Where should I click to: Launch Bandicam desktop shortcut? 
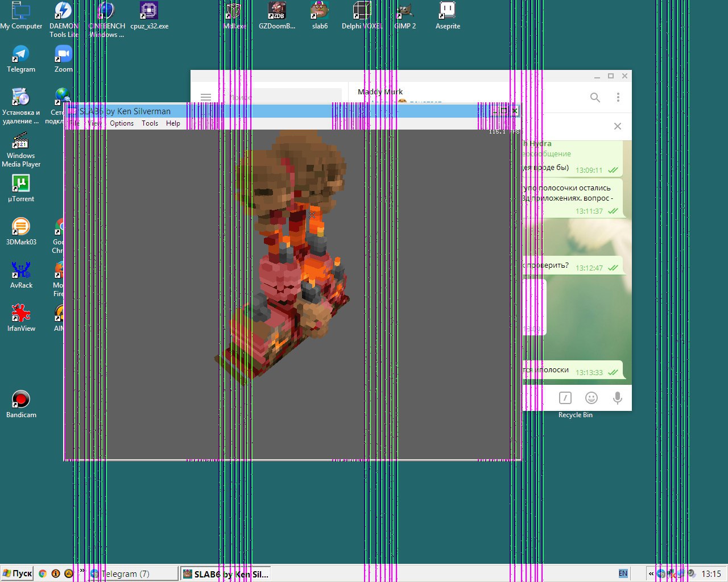pos(21,405)
